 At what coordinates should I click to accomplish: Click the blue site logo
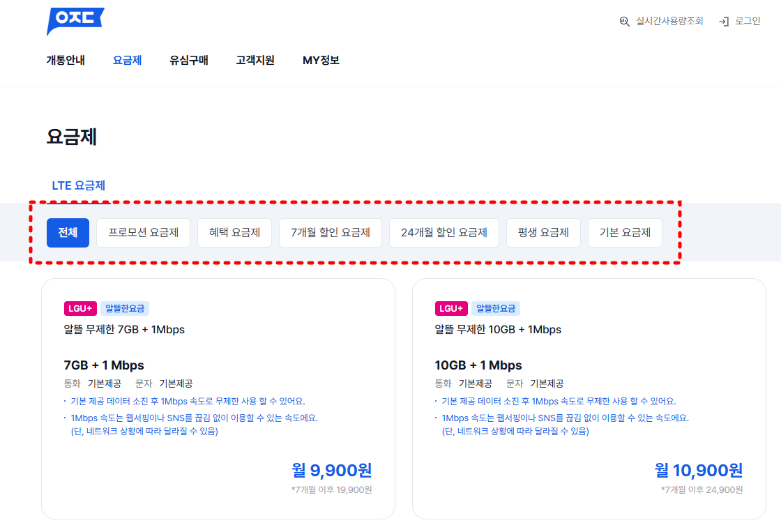coord(75,20)
